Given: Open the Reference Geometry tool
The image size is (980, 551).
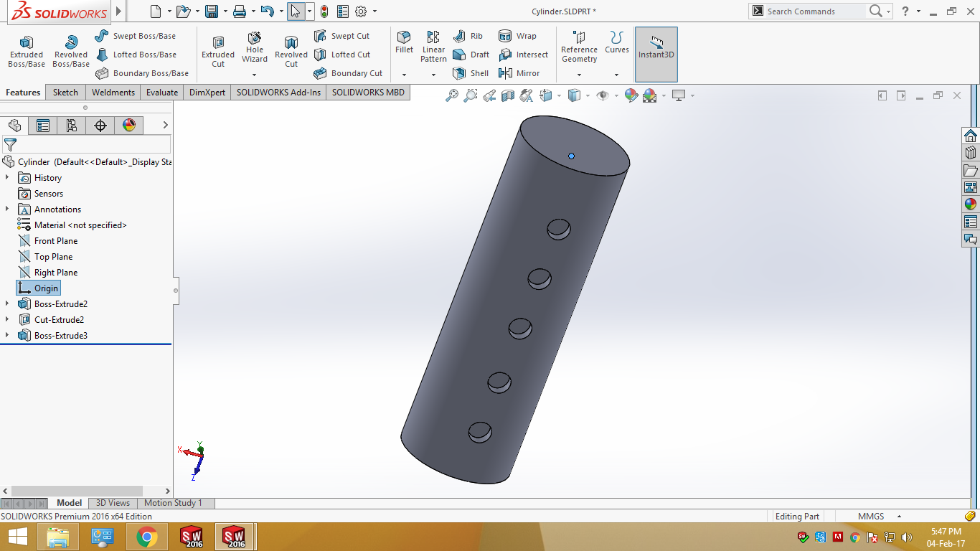Looking at the screenshot, I should click(x=579, y=47).
